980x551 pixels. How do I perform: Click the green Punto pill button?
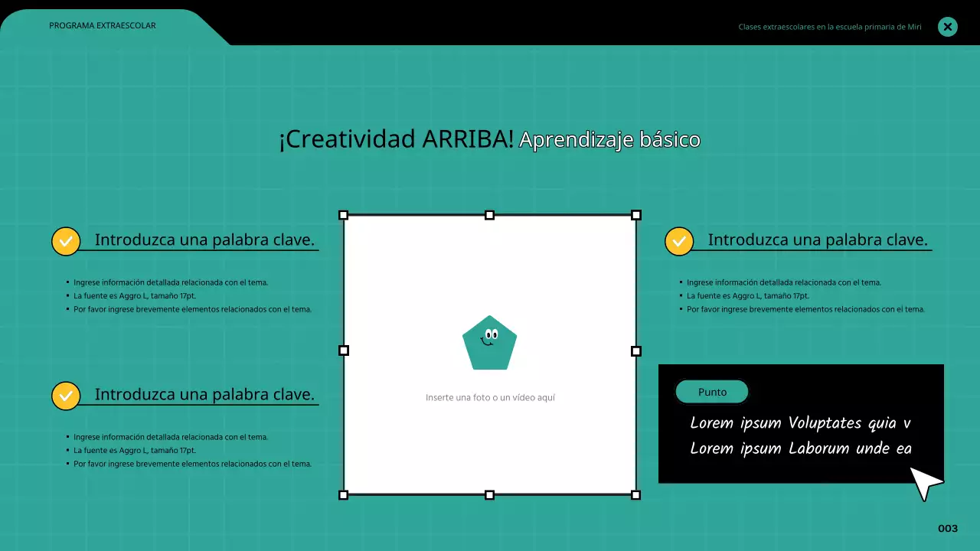712,392
